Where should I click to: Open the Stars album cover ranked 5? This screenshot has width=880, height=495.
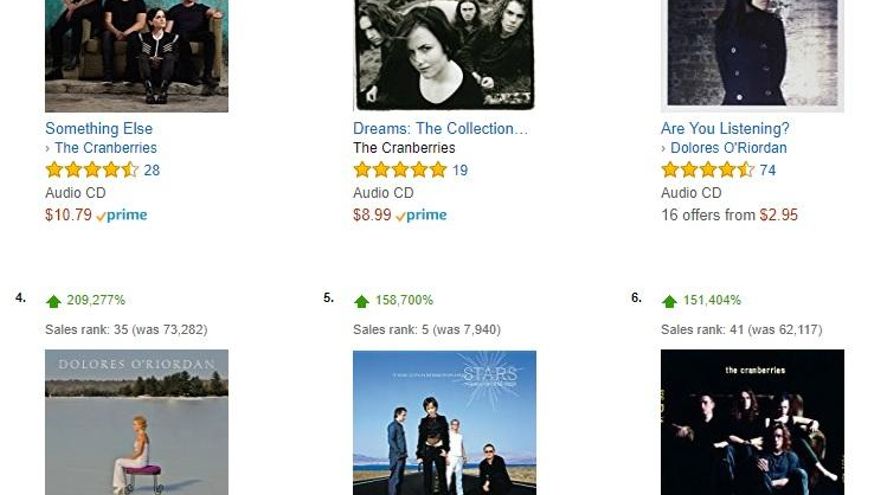[444, 421]
